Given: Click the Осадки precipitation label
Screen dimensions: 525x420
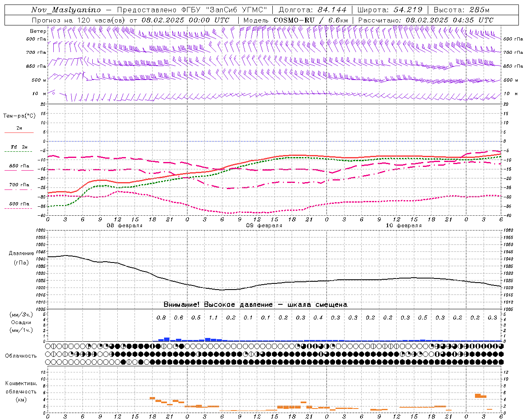Looking at the screenshot, I should (x=21, y=322).
